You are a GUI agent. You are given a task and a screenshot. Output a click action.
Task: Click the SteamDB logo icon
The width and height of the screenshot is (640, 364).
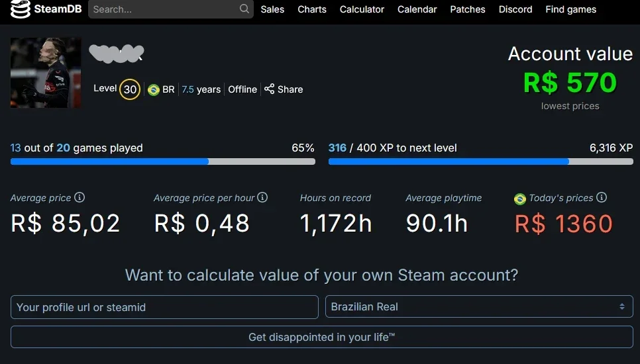21,9
